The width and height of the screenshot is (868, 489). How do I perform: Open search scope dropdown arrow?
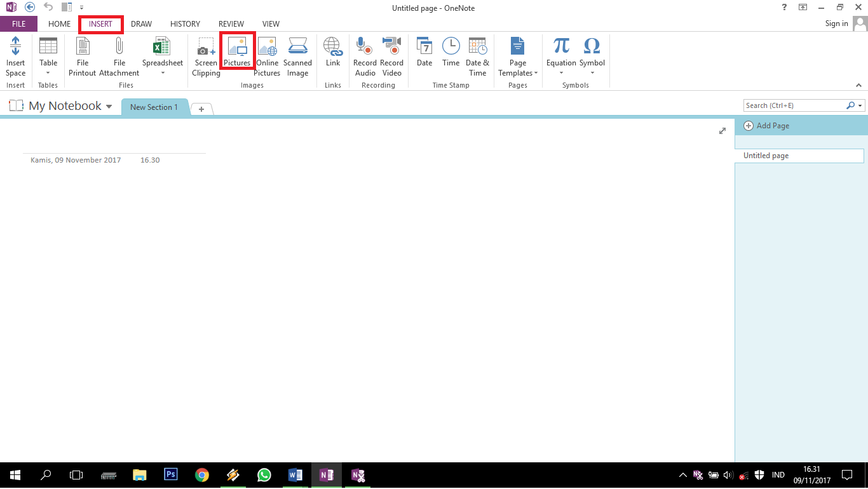(860, 105)
